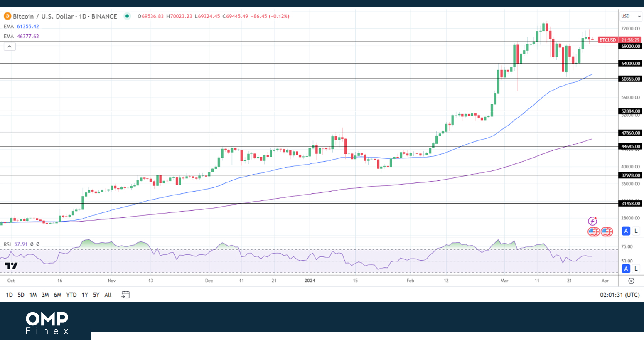Click the Apr label on the time axis
Image resolution: width=644 pixels, height=340 pixels.
[605, 281]
